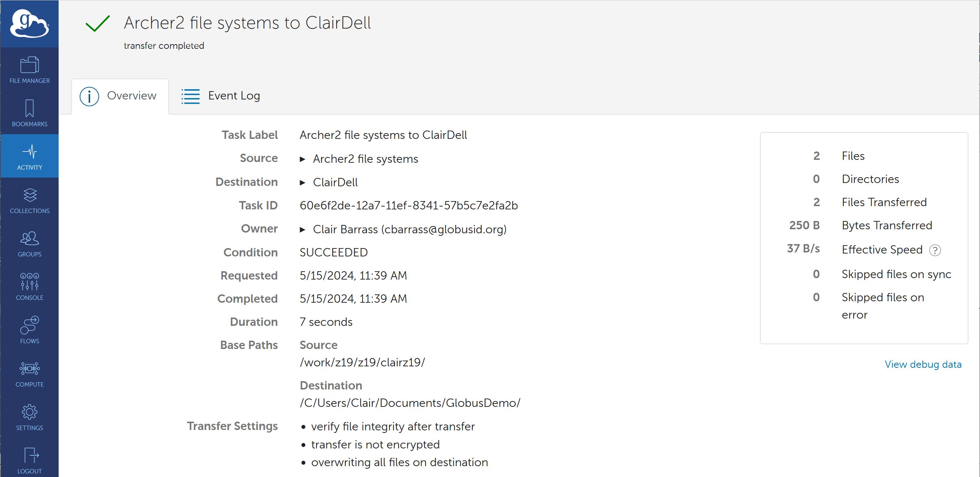Viewport: 980px width, 477px height.
Task: Click the Completed value 5/15/2024, 11:39 AM
Action: (354, 299)
